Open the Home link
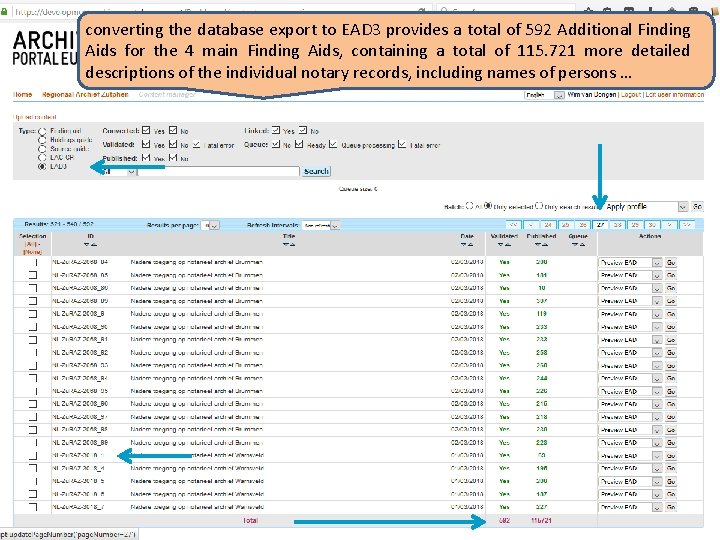The image size is (720, 540). pos(22,95)
